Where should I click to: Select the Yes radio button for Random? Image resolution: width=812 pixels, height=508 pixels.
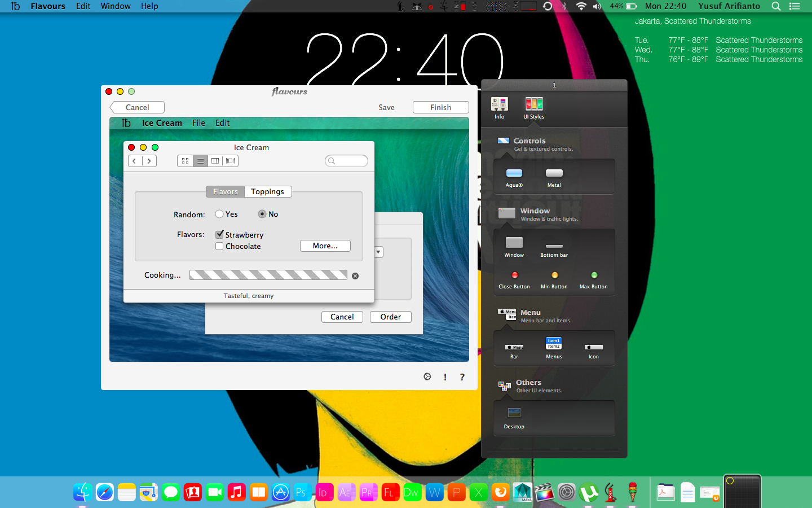(219, 214)
